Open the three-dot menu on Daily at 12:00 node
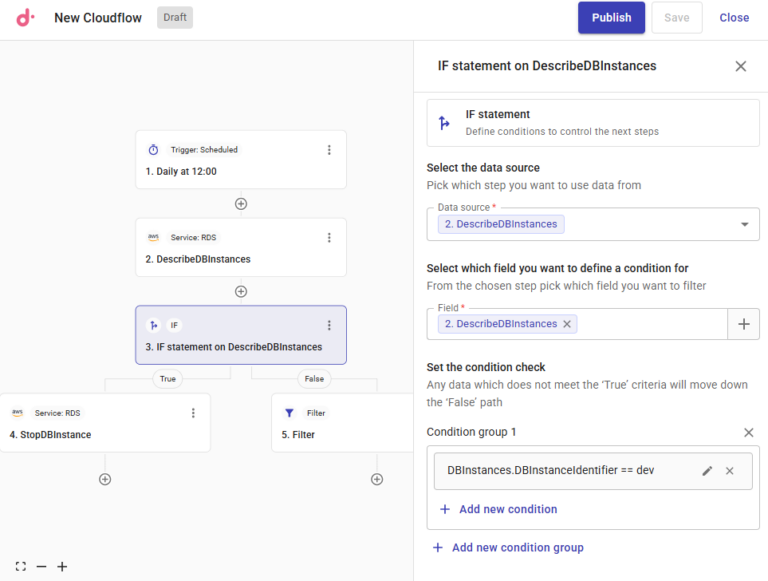This screenshot has height=581, width=768. pos(329,150)
